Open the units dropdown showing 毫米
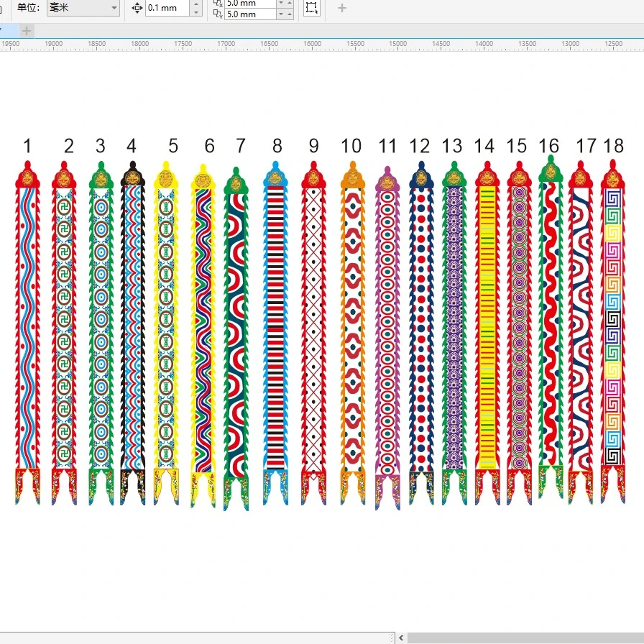Viewport: 644px width, 644px height. (x=83, y=8)
